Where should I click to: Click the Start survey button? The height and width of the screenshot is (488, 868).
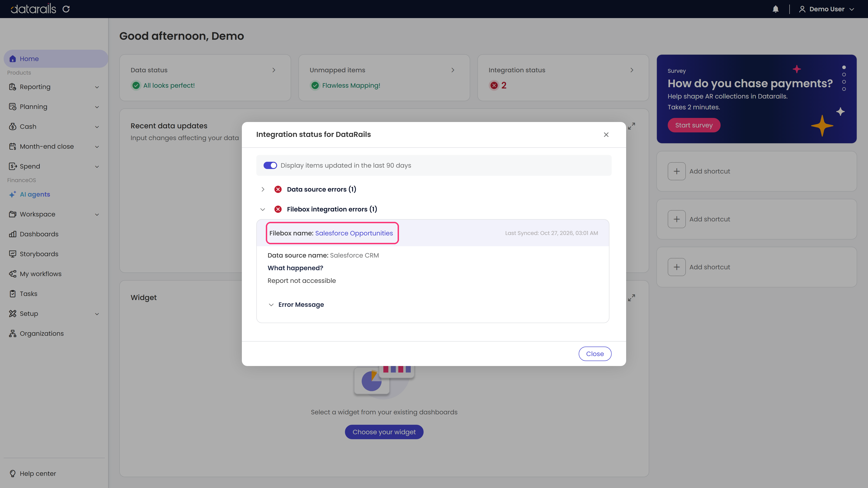tap(694, 125)
